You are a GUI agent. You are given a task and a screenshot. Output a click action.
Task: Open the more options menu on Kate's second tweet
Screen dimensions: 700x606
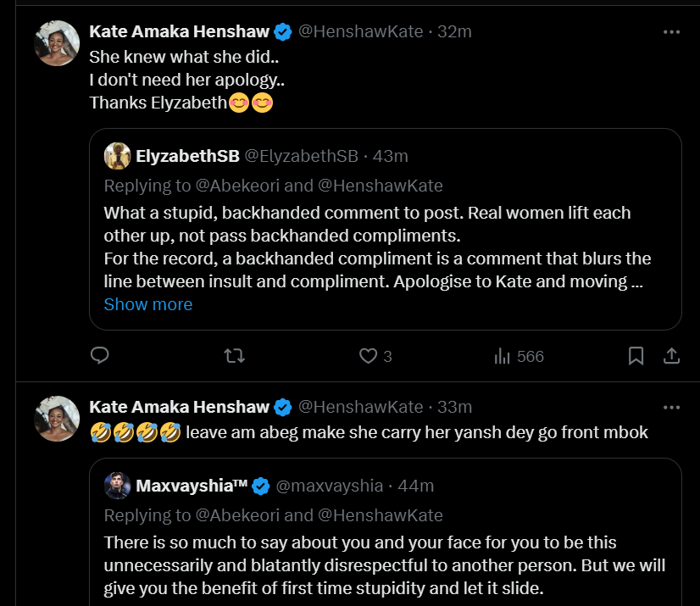point(672,406)
